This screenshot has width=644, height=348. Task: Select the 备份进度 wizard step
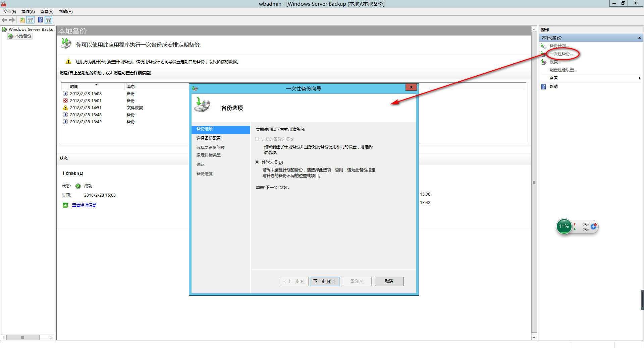click(205, 173)
